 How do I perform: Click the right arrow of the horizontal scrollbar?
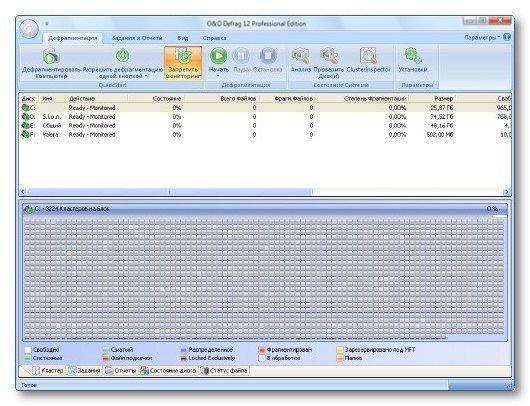pyautogui.click(x=507, y=192)
